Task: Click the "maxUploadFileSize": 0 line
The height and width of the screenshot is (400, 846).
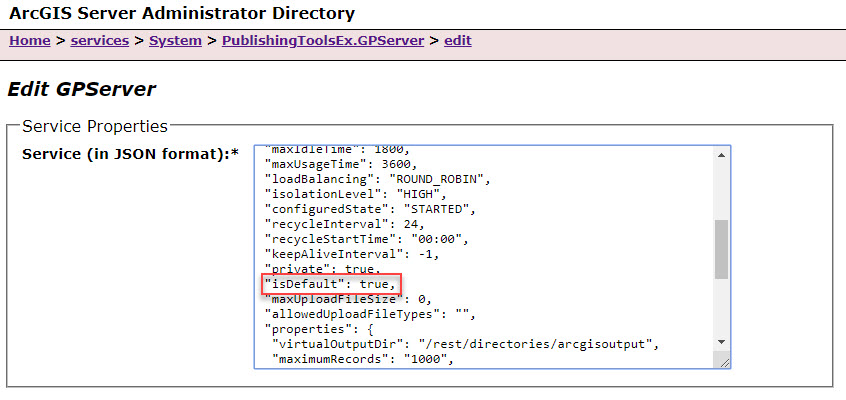Action: [348, 299]
